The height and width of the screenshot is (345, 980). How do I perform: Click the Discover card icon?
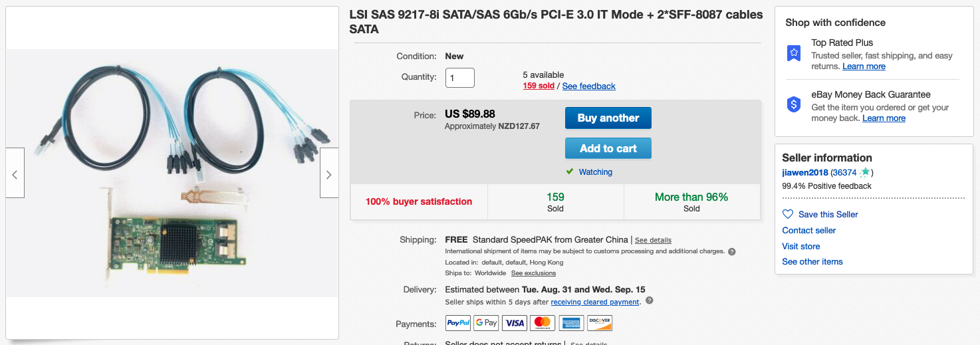pyautogui.click(x=600, y=323)
